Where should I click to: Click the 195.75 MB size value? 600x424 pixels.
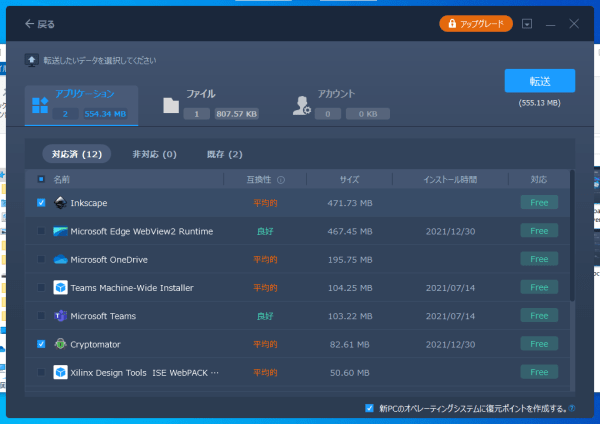point(350,259)
